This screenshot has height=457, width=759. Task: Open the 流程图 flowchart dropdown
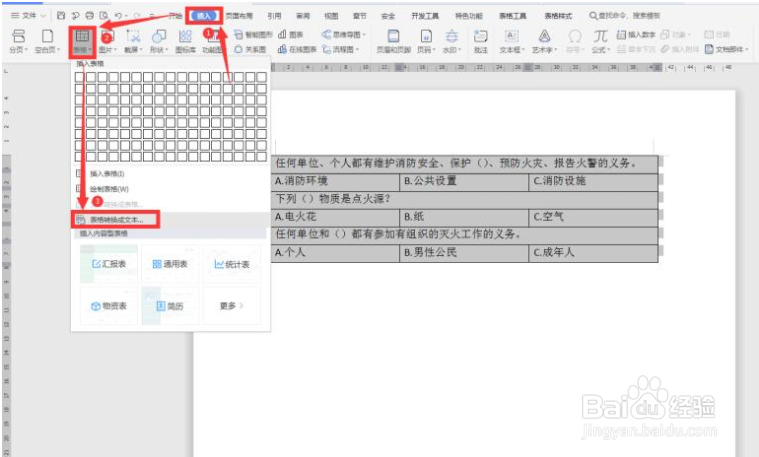click(x=341, y=49)
